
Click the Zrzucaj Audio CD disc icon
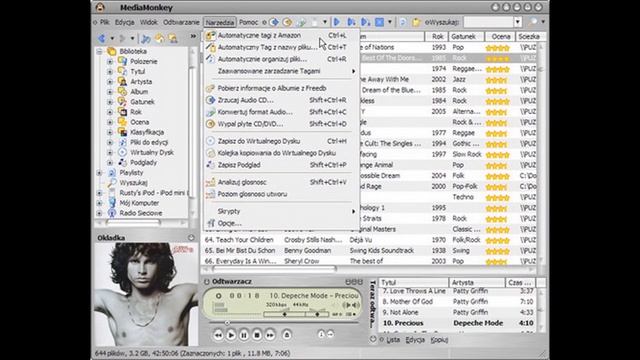210,100
